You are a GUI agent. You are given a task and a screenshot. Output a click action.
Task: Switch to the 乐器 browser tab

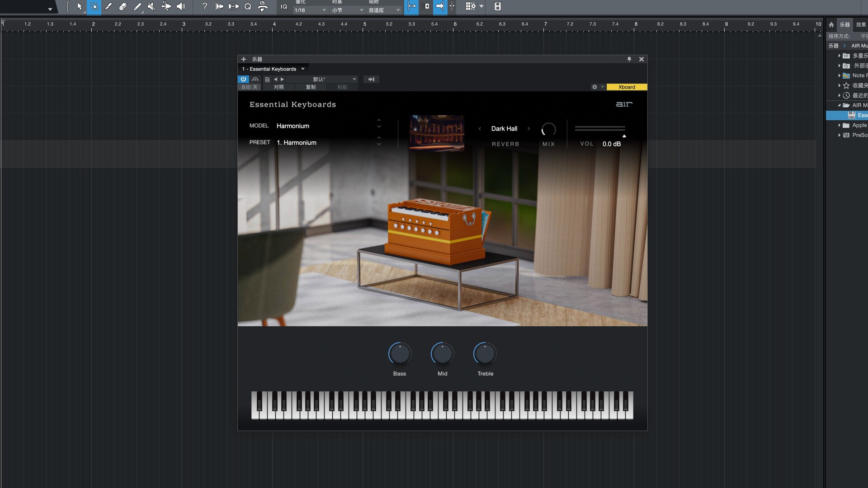[x=844, y=25]
